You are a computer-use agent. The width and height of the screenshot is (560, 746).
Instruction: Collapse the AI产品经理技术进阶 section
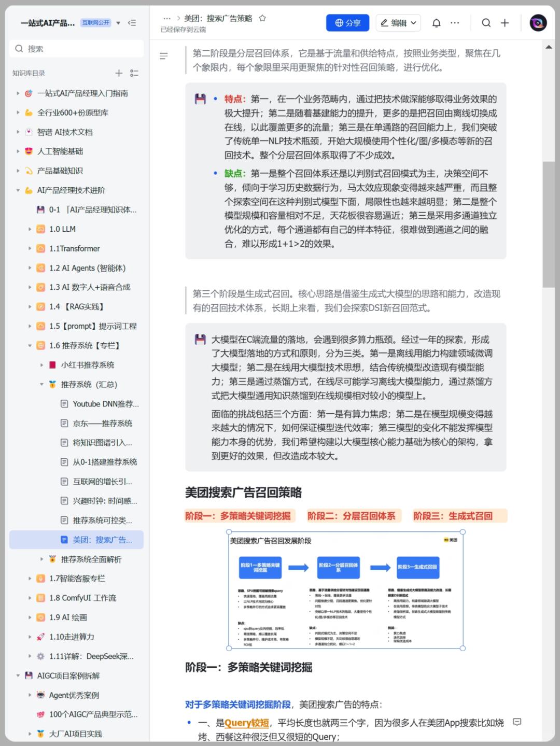click(18, 190)
